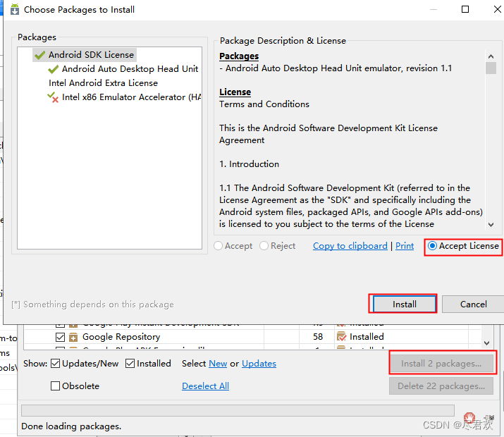Select the Intel Android Extra License item

point(103,83)
